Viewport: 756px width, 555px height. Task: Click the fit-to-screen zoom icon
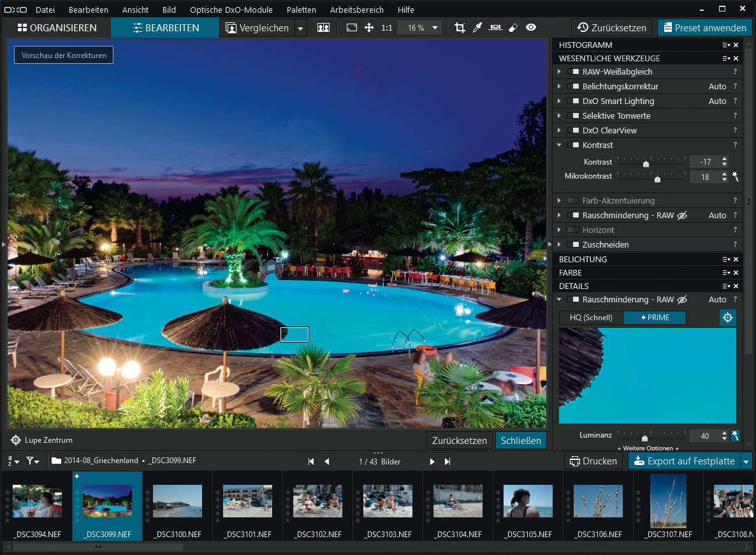click(x=352, y=27)
